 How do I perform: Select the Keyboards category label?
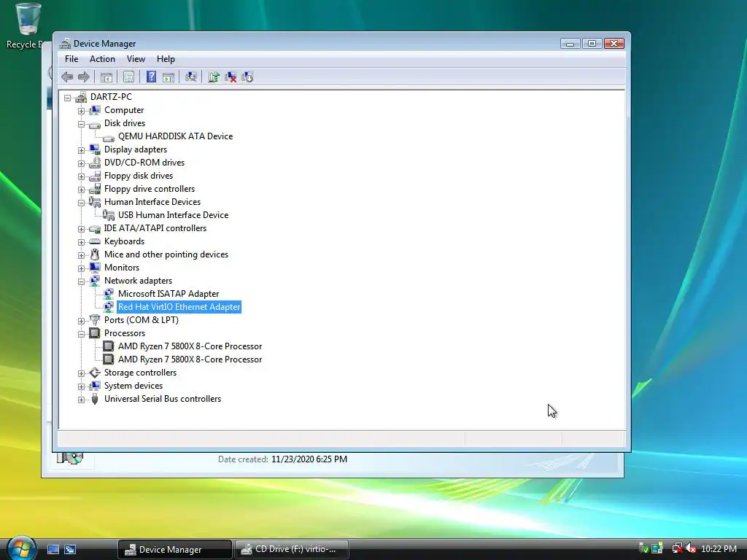pyautogui.click(x=124, y=241)
